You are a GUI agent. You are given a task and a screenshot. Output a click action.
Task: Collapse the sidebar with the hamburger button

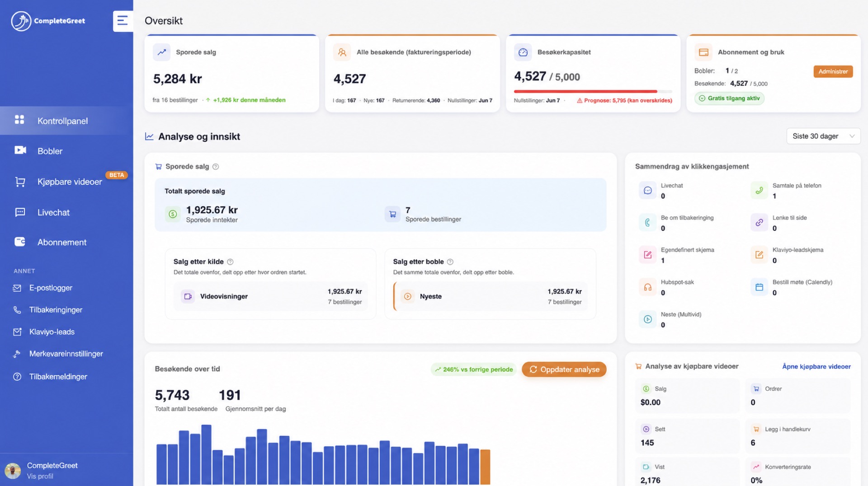click(123, 21)
